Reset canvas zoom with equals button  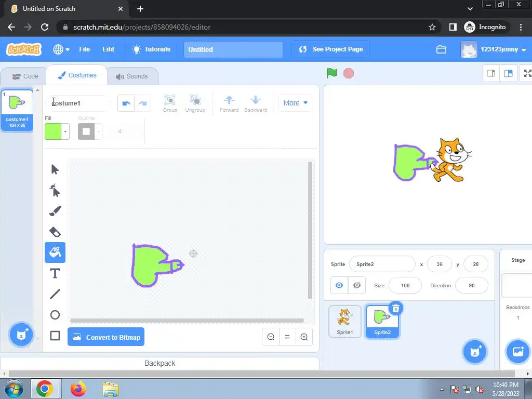(x=287, y=337)
